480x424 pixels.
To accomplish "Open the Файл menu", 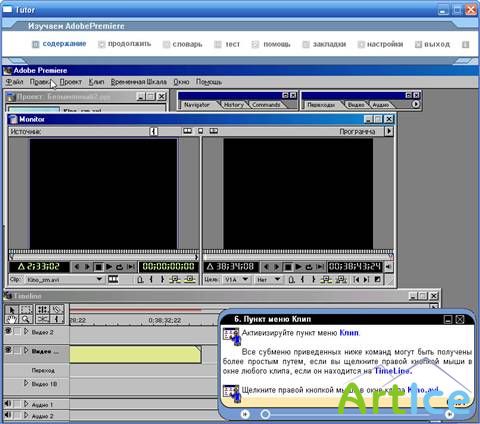I will (14, 82).
